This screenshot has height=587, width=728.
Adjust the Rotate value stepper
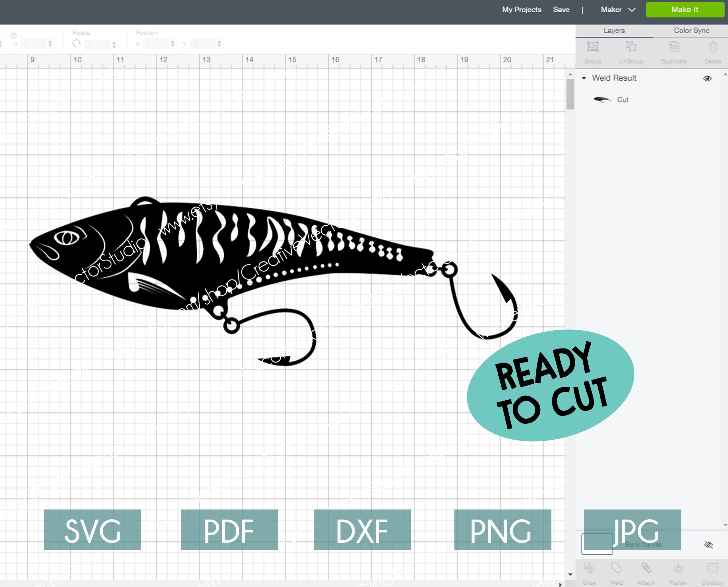coord(114,44)
